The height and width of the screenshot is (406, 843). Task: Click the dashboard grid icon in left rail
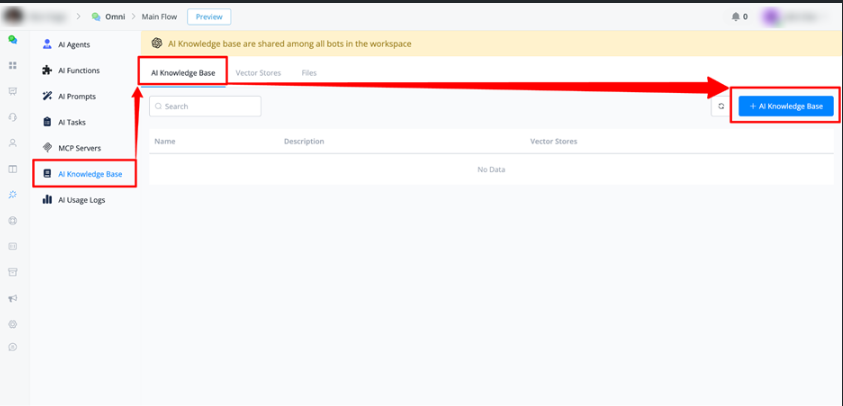[x=13, y=66]
